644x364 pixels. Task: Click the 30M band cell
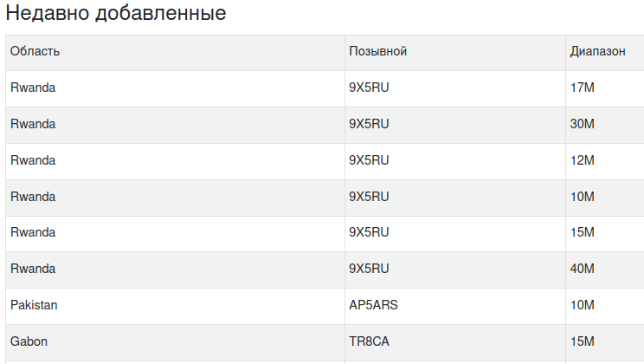click(x=604, y=125)
